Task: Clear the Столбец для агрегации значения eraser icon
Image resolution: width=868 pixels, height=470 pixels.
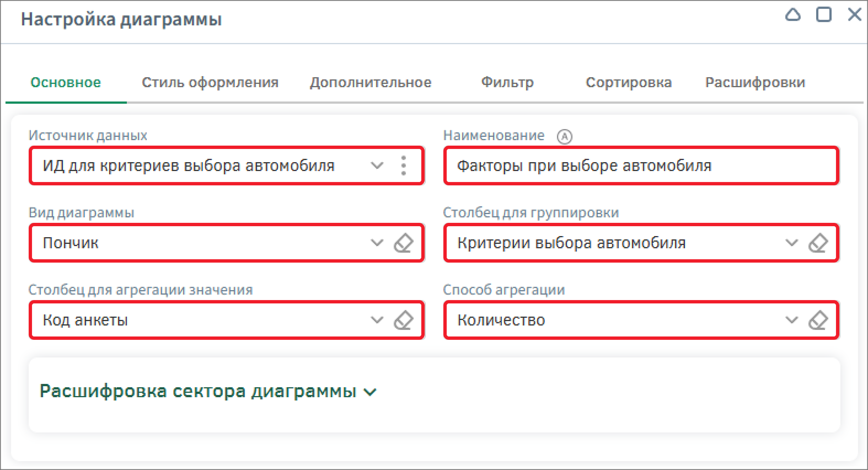Action: click(x=404, y=320)
